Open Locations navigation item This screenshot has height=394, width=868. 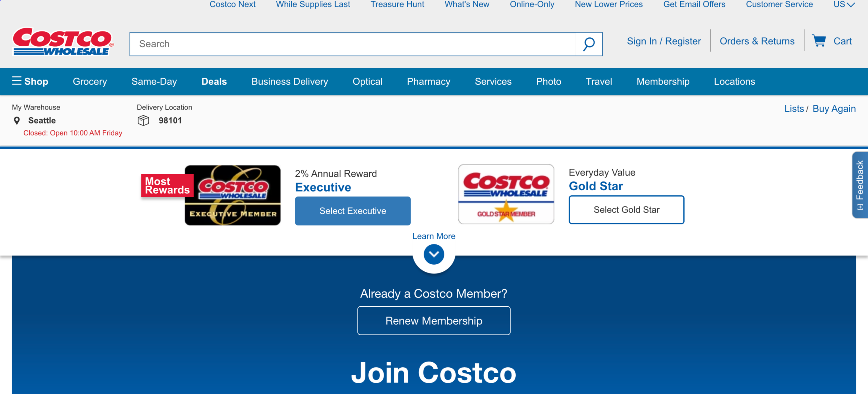734,82
